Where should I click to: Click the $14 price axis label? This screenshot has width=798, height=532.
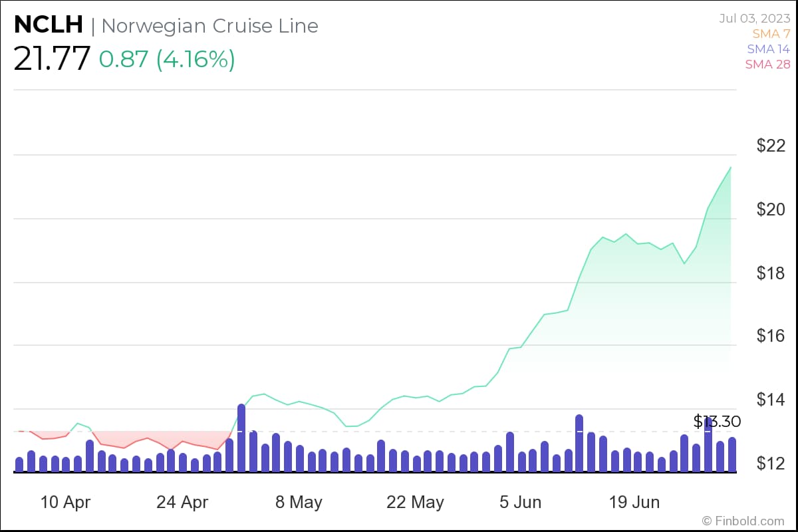[771, 400]
